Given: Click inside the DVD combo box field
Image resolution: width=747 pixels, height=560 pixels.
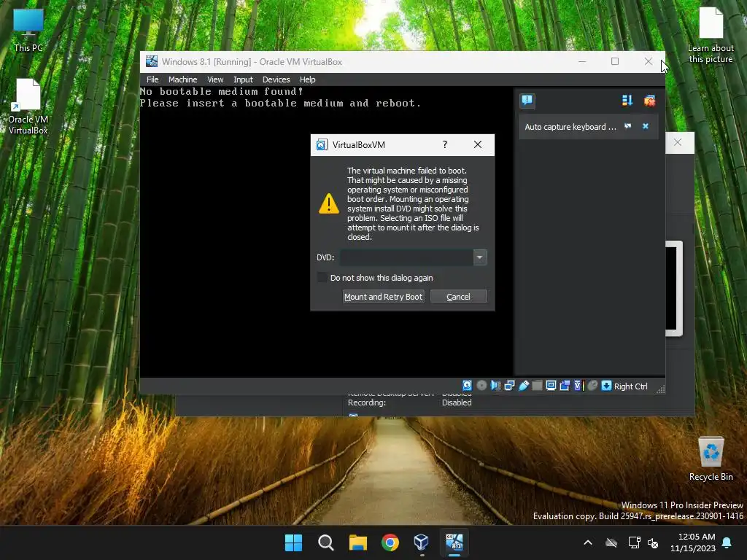Looking at the screenshot, I should (x=406, y=257).
